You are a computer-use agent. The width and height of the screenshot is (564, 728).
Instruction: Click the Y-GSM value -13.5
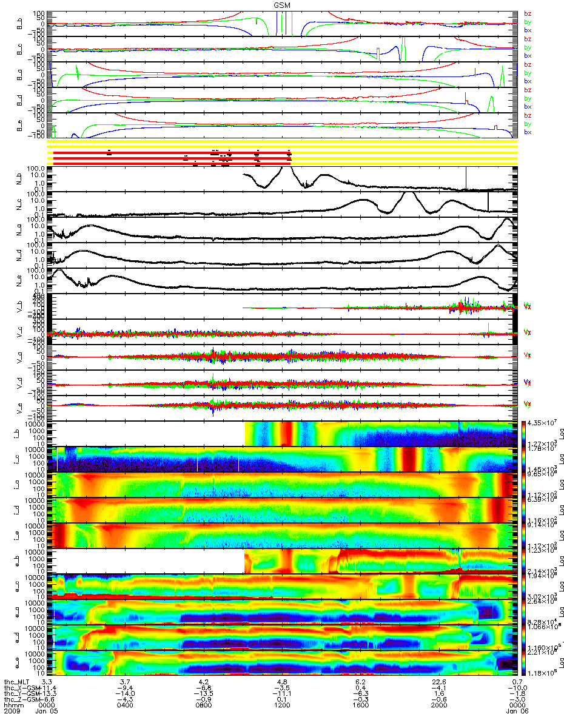(204, 695)
